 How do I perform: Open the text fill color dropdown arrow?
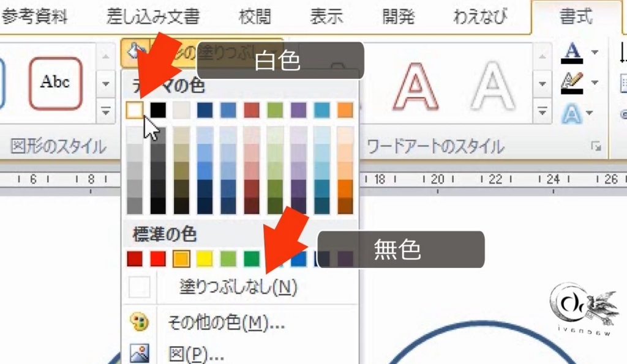pos(594,52)
